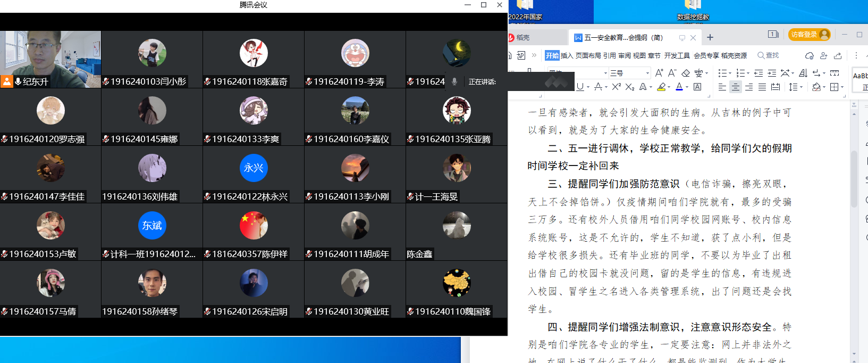Click the 访客登录 login button
The image size is (868, 363).
point(809,35)
